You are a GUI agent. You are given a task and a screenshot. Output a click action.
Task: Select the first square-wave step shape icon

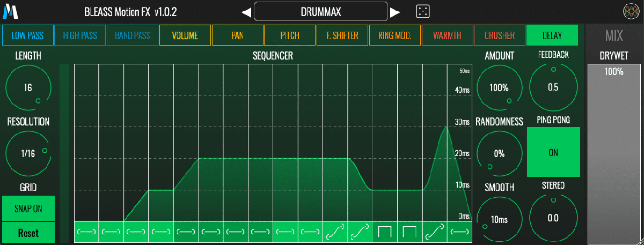point(385,232)
